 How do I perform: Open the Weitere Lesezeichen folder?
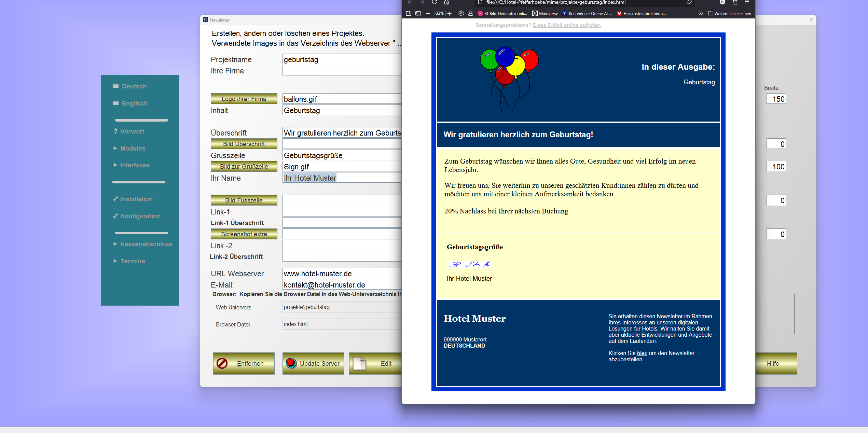pyautogui.click(x=730, y=14)
